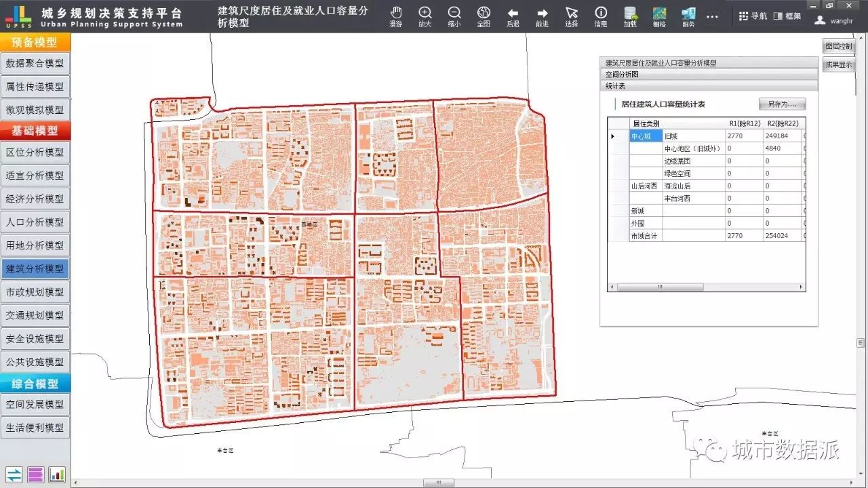Viewport: 868px width, 488px height.
Task: Click the 栅格 raster icon
Action: pyautogui.click(x=659, y=16)
